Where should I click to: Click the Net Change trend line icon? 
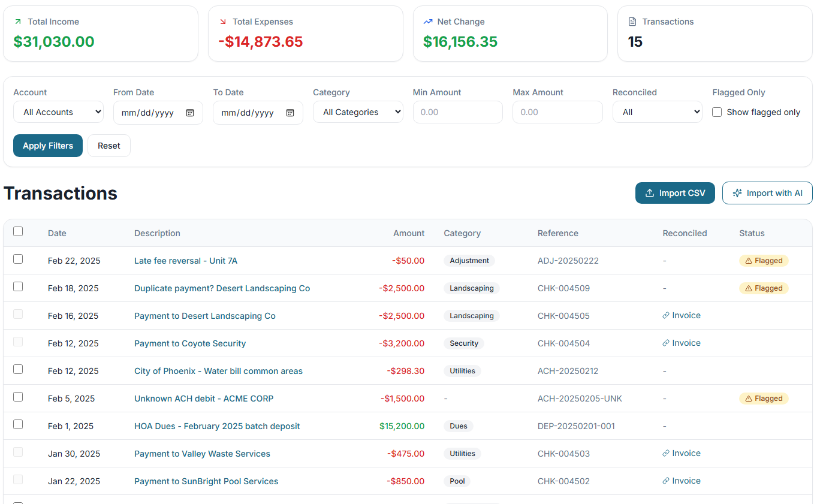point(427,21)
